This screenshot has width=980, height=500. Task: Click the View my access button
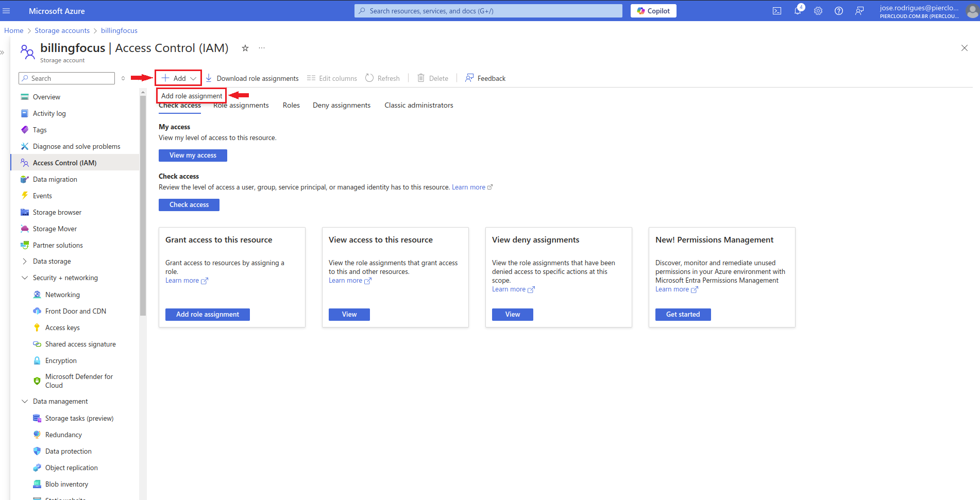click(193, 156)
